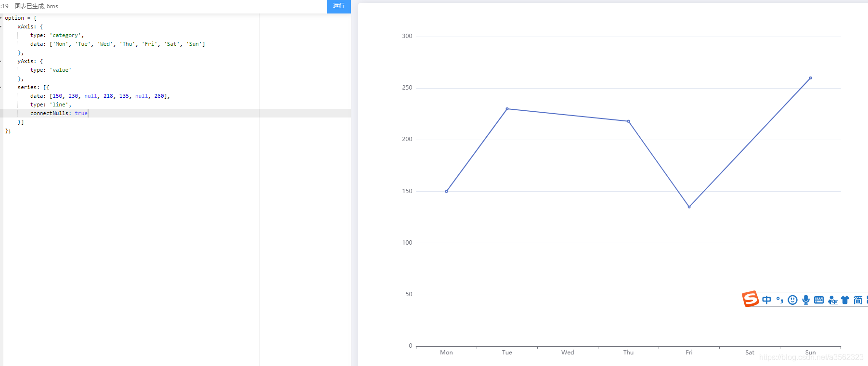Click the '300' y-axis label
Viewport: 868px width, 366px height.
click(407, 36)
